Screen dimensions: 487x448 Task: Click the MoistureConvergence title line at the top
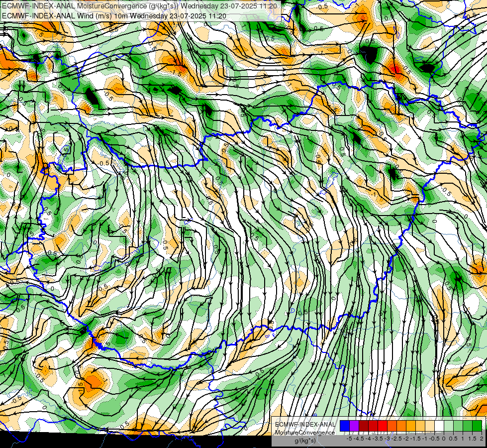[138, 6]
